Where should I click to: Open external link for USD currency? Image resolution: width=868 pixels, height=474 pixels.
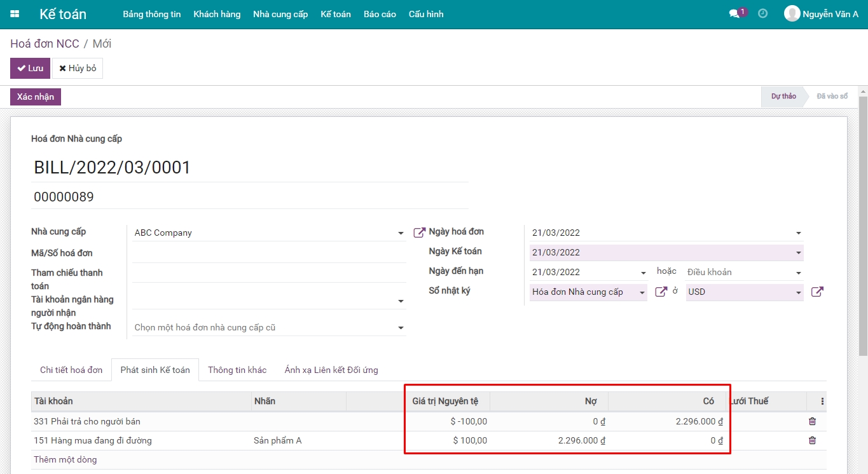(x=817, y=292)
